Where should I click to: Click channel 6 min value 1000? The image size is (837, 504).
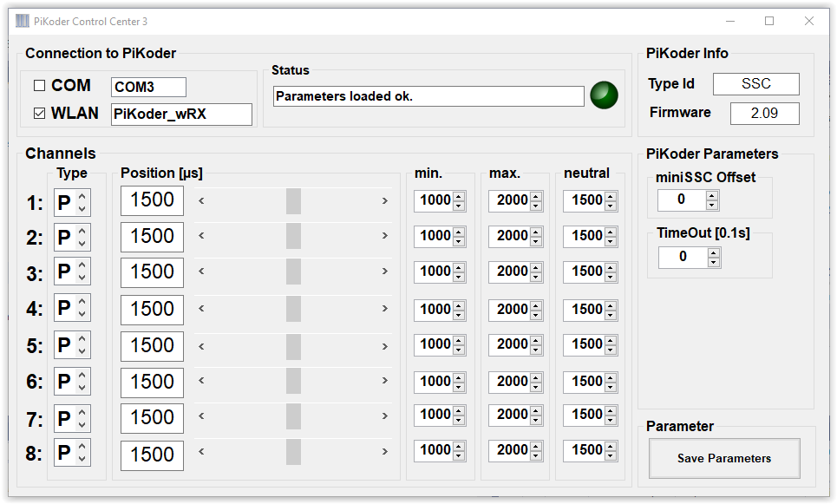[435, 381]
